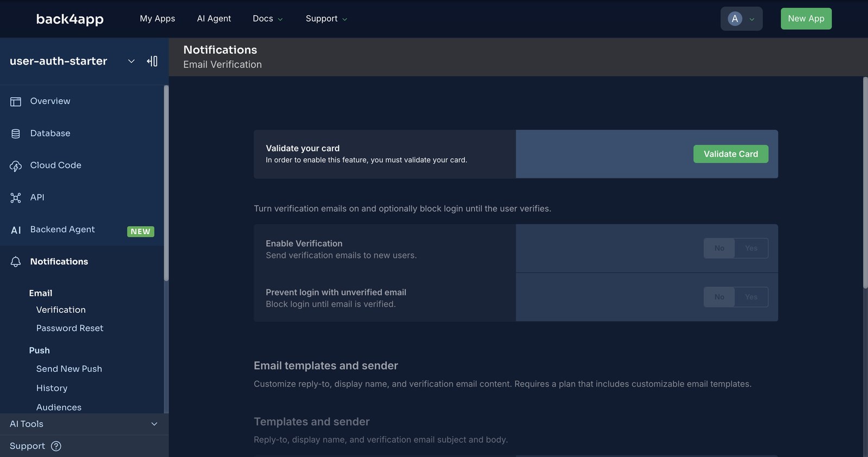Viewport: 868px width, 457px height.
Task: Click the back4app logo
Action: (x=69, y=19)
